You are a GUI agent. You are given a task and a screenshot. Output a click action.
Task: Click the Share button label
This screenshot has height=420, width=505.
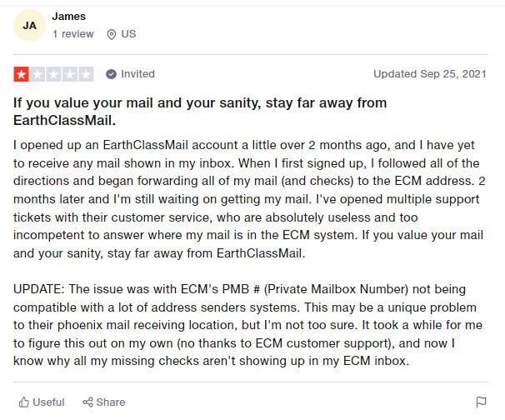click(x=110, y=402)
